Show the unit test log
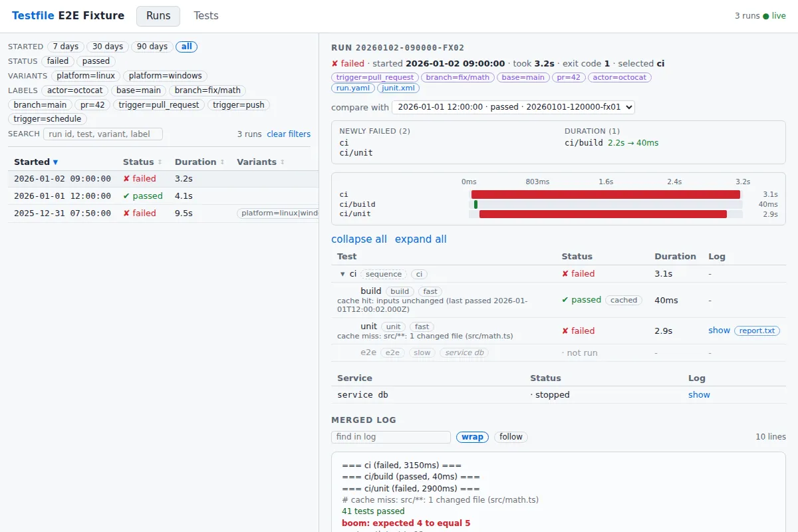This screenshot has height=532, width=798. (719, 331)
